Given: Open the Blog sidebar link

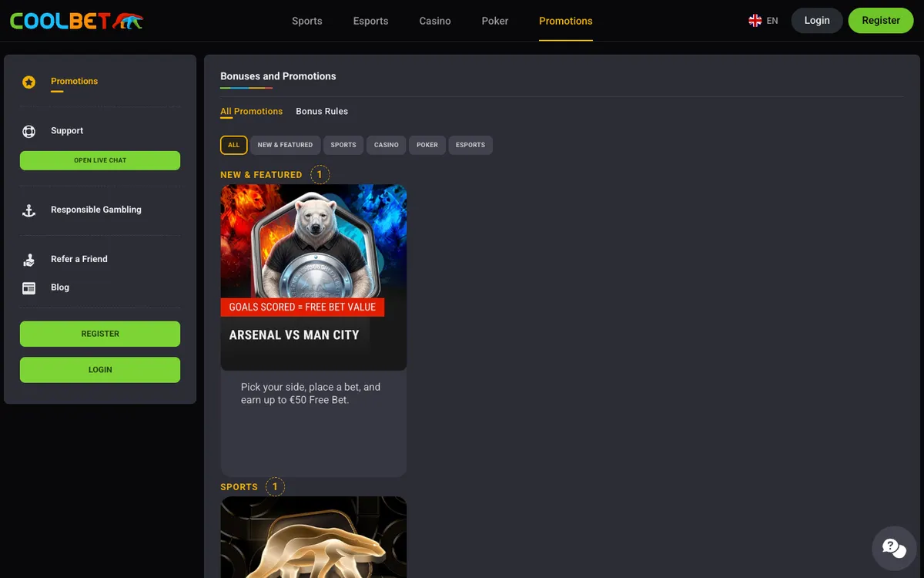Looking at the screenshot, I should (x=60, y=287).
